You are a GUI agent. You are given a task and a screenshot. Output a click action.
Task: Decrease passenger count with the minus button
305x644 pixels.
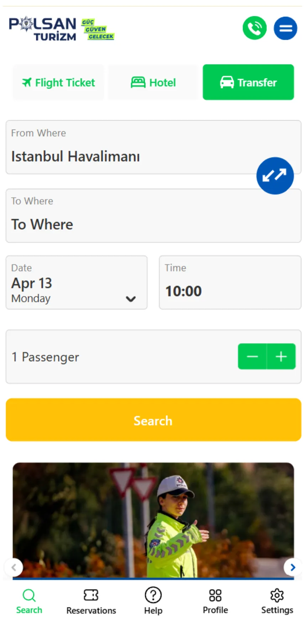click(x=252, y=356)
